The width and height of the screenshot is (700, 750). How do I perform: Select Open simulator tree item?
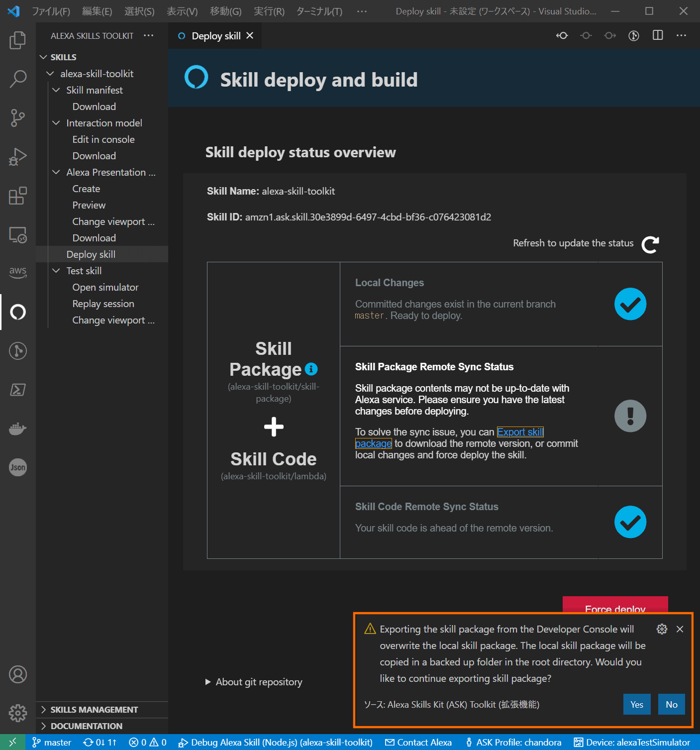105,287
